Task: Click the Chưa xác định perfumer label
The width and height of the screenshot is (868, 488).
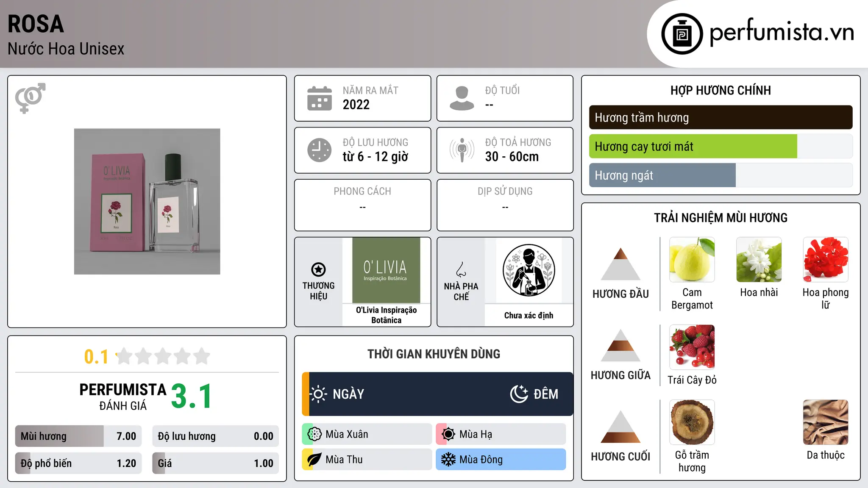Action: pyautogui.click(x=529, y=316)
